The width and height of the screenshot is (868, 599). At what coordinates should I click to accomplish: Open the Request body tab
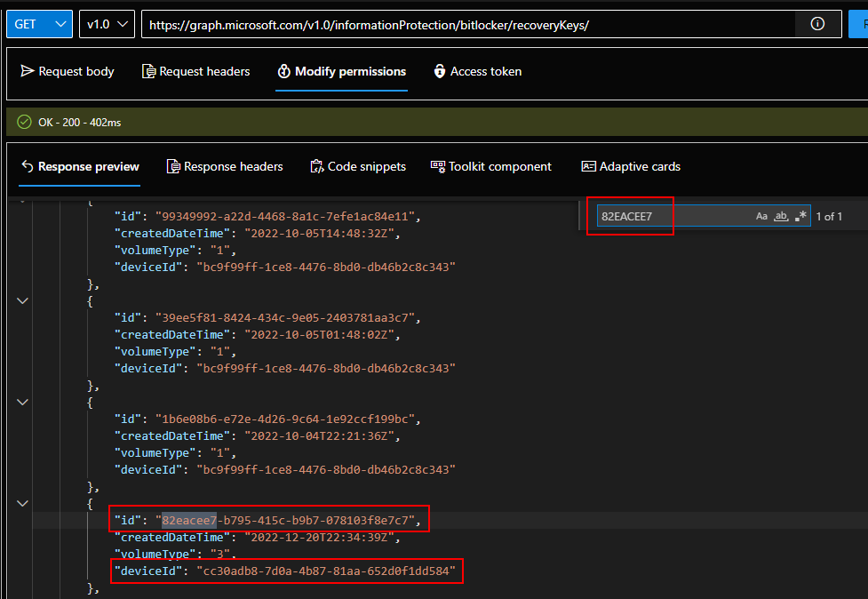pos(68,71)
